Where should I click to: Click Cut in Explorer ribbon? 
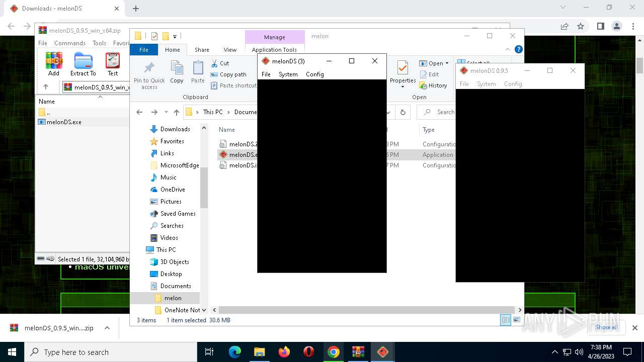click(x=220, y=63)
